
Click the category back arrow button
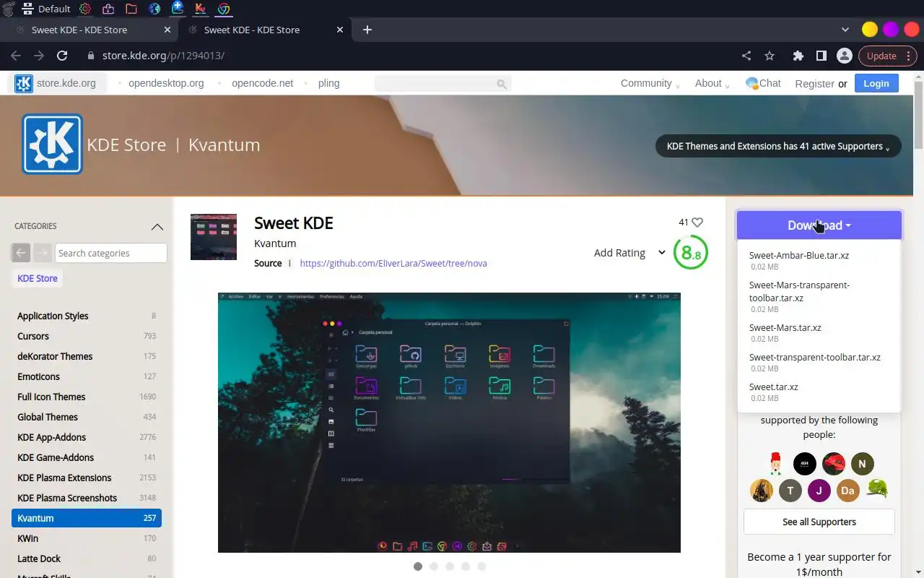click(21, 253)
